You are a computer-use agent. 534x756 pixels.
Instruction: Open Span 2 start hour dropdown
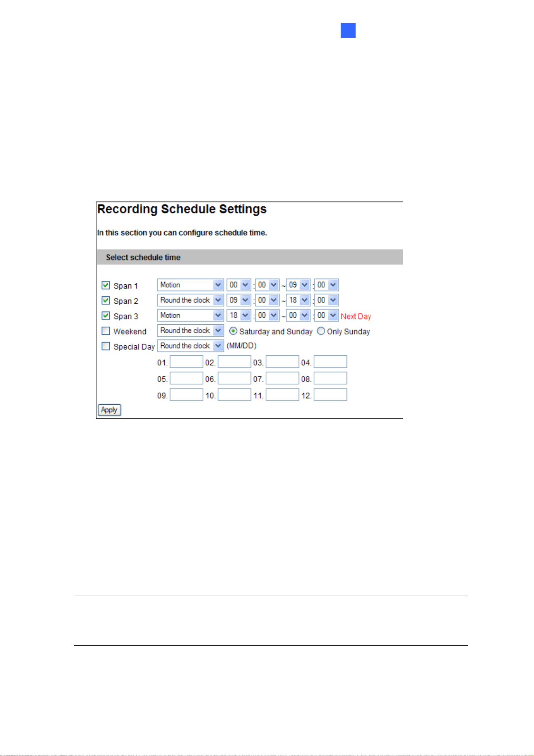pos(239,300)
